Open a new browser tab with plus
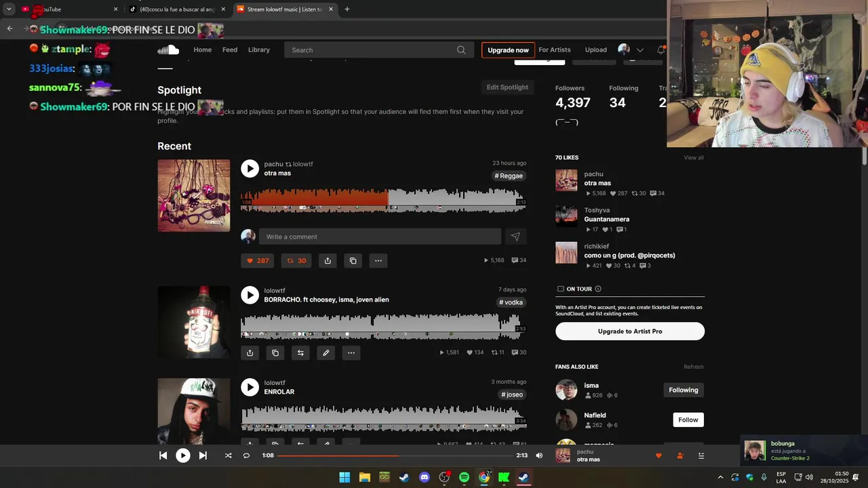868x488 pixels. click(x=347, y=9)
